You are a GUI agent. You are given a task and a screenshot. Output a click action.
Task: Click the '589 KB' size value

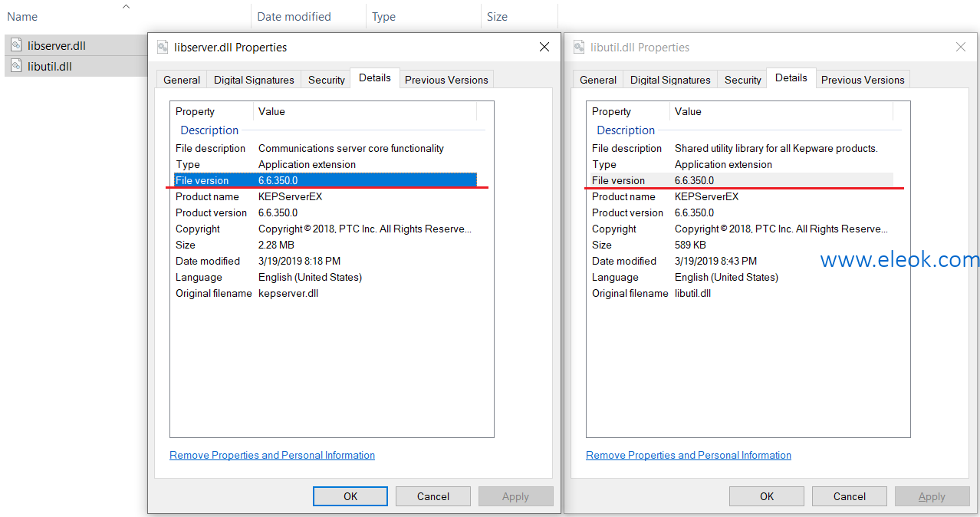[x=690, y=245]
